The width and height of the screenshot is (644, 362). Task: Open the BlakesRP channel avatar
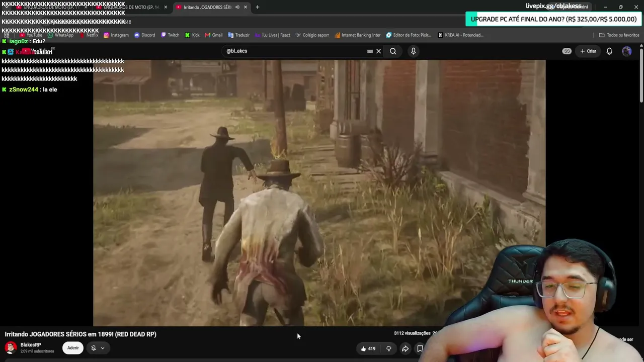[x=11, y=348]
